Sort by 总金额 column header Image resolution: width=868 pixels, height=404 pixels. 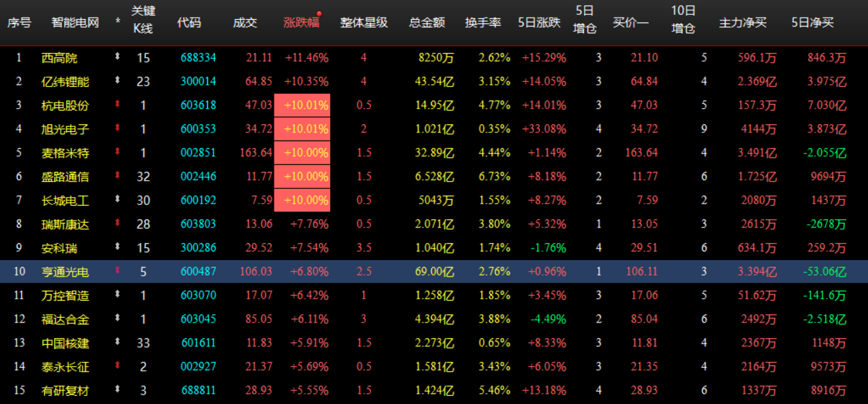tap(427, 22)
